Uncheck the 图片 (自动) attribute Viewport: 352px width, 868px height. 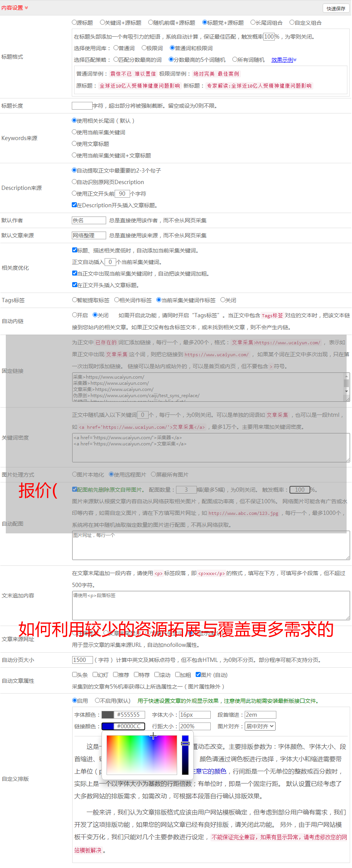click(198, 675)
